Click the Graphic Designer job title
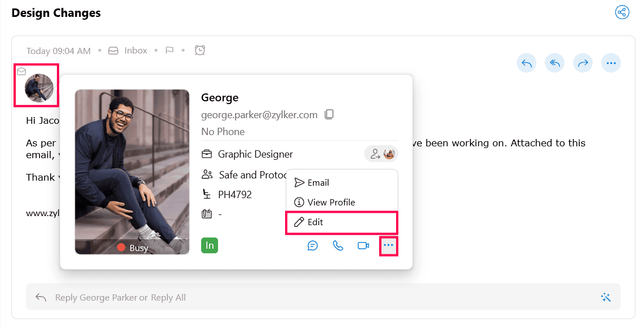The width and height of the screenshot is (644, 327). (255, 154)
